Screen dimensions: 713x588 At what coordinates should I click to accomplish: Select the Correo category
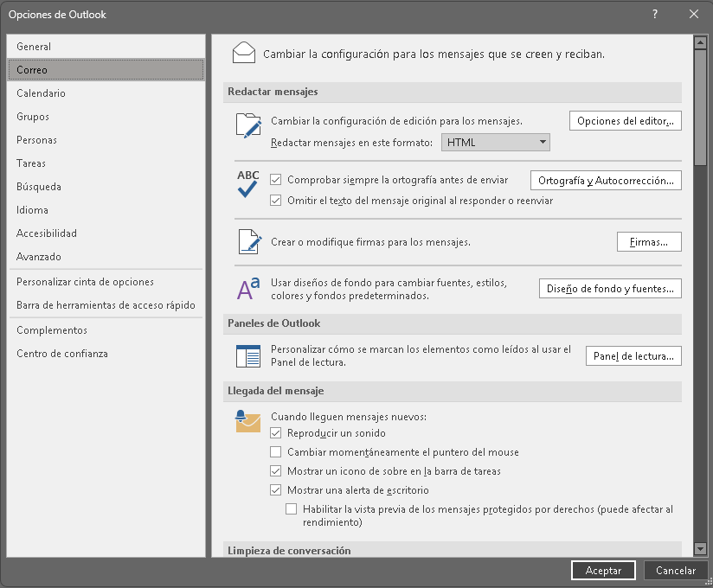pos(106,69)
